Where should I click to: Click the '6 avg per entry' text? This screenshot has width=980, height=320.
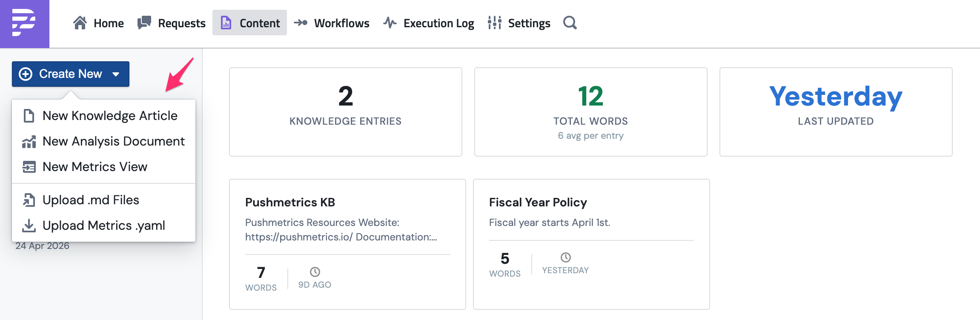[591, 136]
